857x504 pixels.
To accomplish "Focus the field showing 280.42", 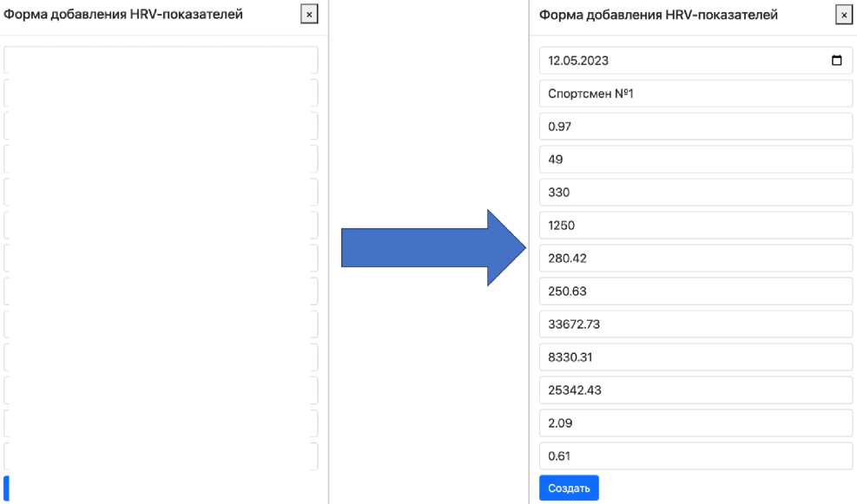I will click(695, 259).
